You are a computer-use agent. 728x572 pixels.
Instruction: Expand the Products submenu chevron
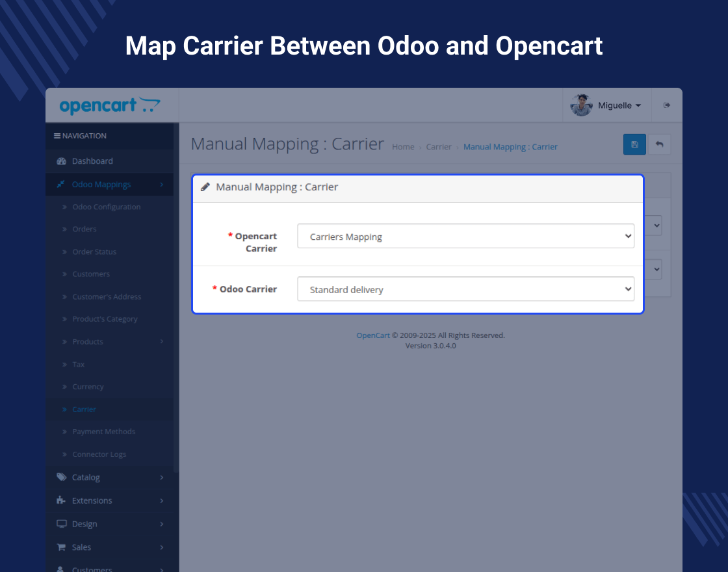pyautogui.click(x=162, y=342)
